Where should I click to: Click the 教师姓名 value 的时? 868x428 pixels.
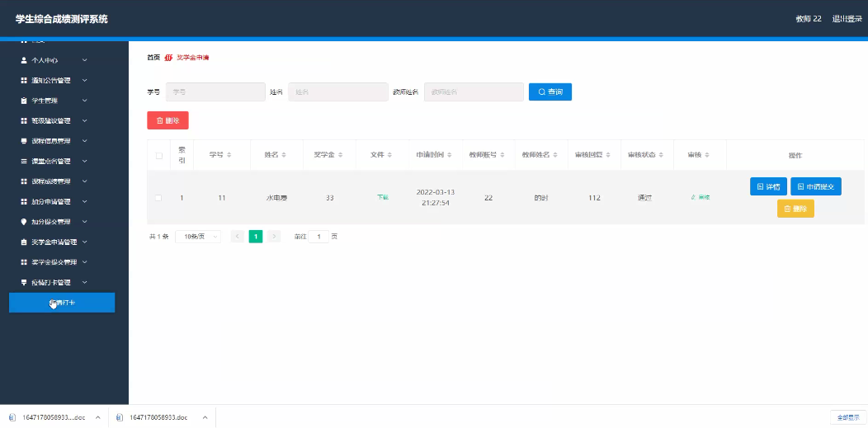pos(540,197)
